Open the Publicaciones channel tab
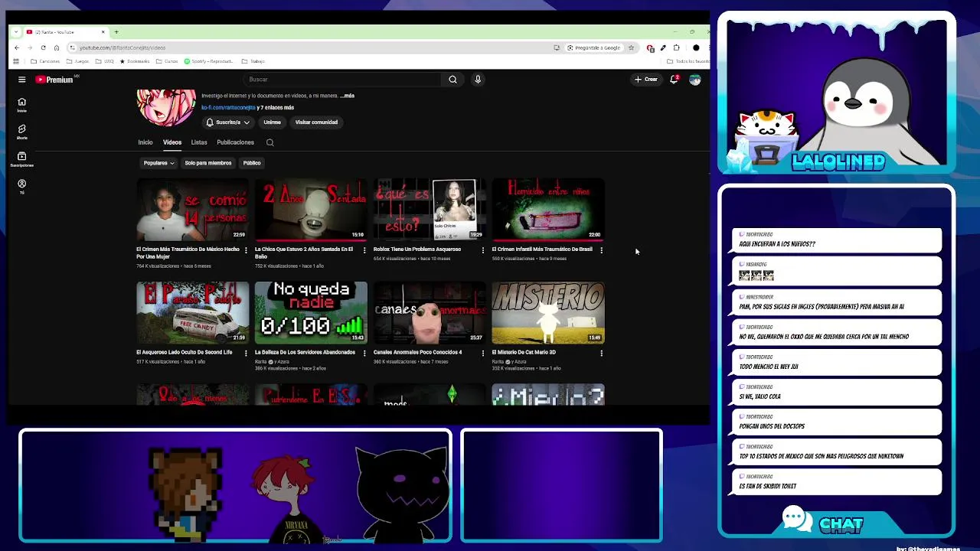 [235, 142]
